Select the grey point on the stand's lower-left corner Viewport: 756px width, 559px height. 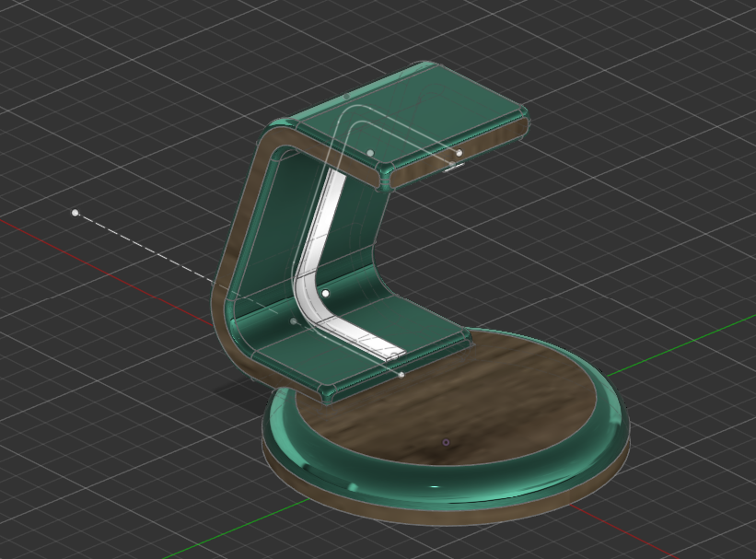tap(294, 321)
